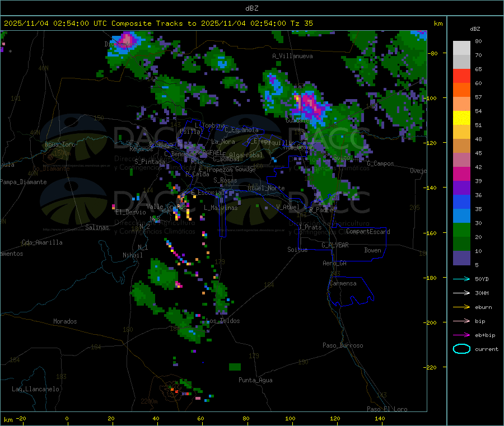This screenshot has width=504, height=426.
Task: Click the 50YD cyan arrow legend icon
Action: pos(461,279)
